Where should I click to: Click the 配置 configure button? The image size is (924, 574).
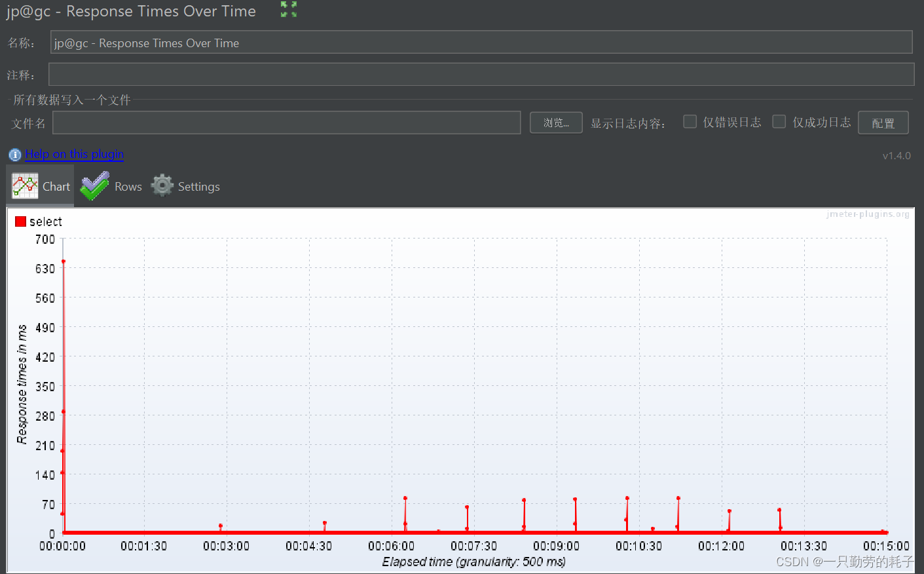point(883,123)
